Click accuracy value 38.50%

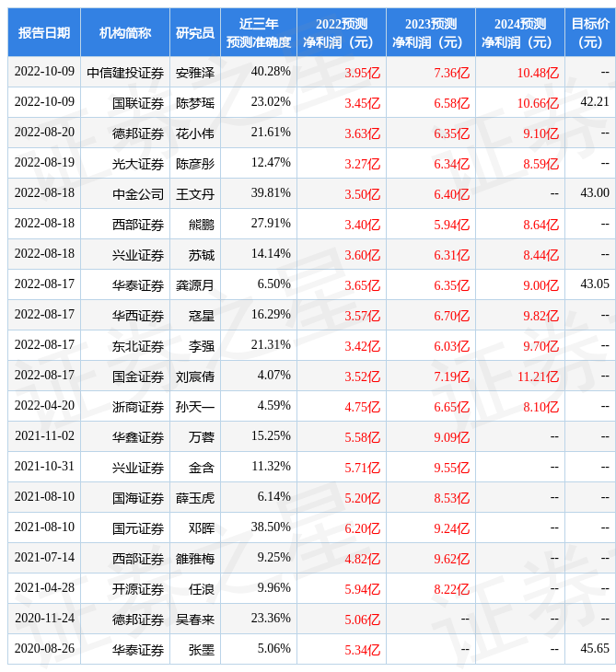271,527
